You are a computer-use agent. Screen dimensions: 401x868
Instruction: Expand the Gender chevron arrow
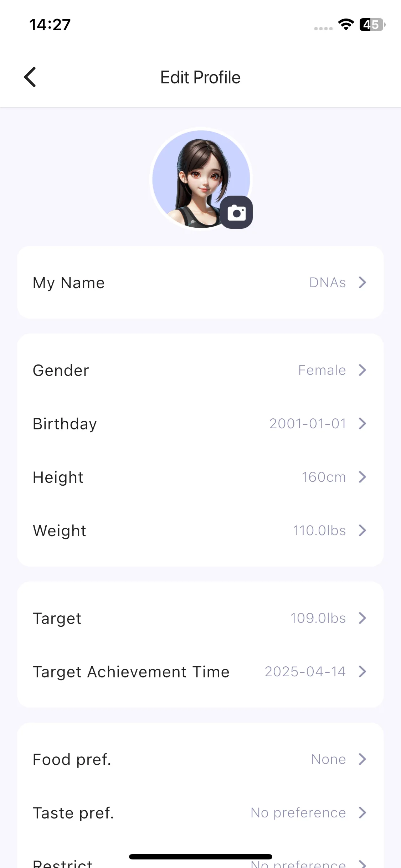point(363,370)
